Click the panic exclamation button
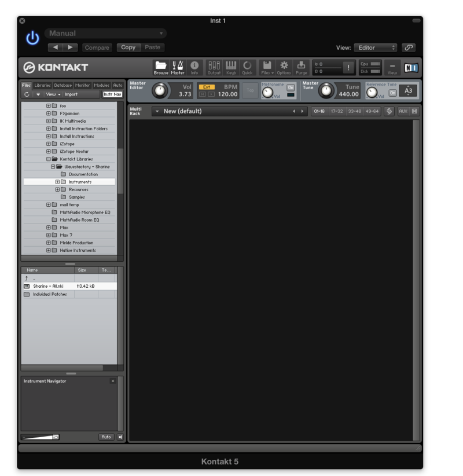This screenshot has height=476, width=463. click(348, 68)
